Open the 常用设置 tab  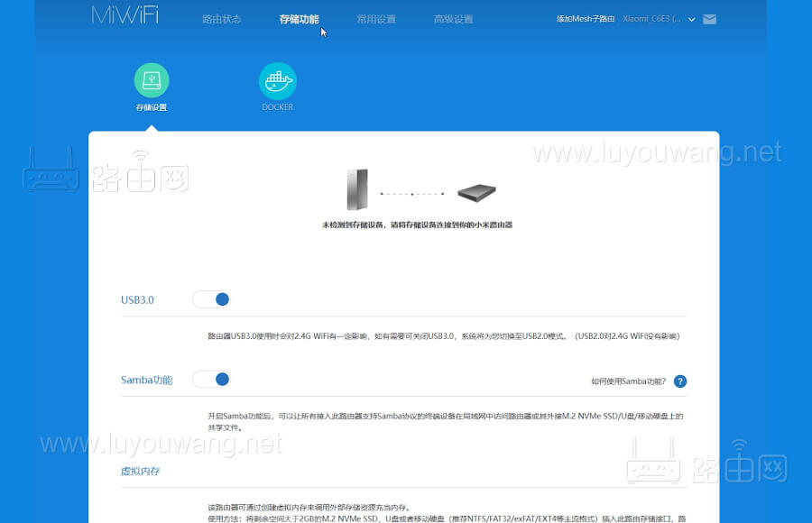coord(376,18)
